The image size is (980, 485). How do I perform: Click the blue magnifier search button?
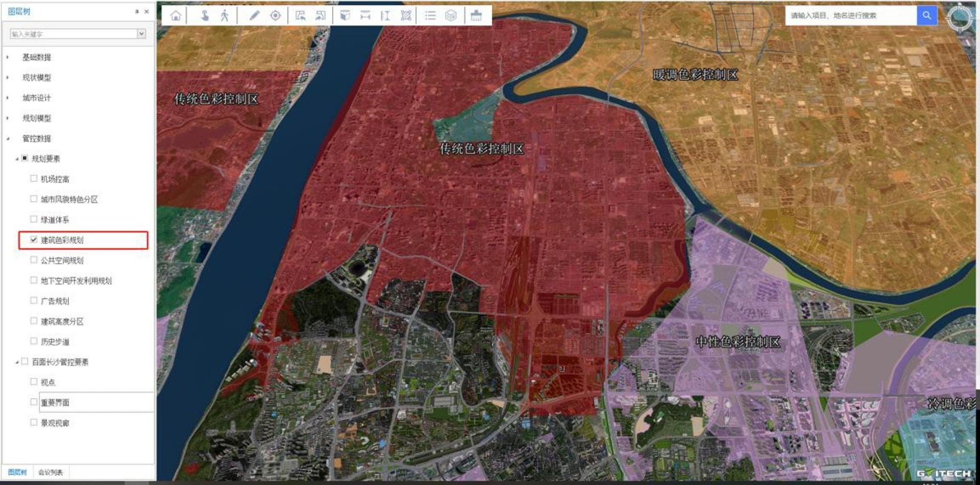(926, 15)
